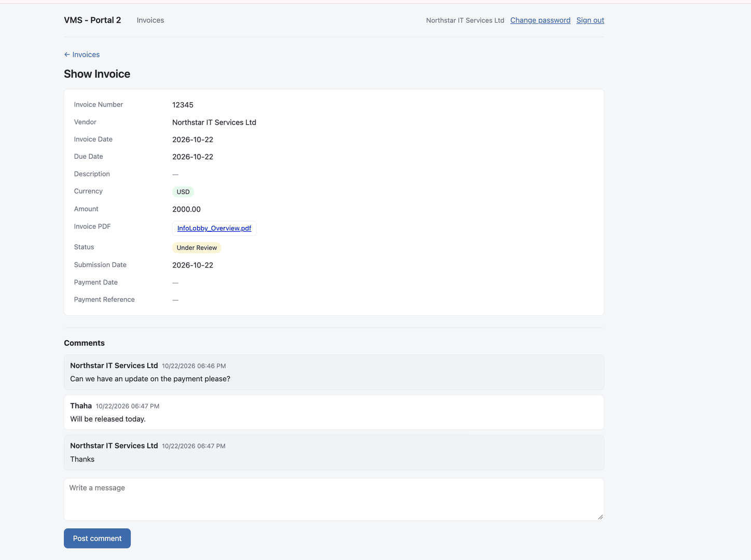Go back to Invoices via arrow link

click(x=82, y=54)
